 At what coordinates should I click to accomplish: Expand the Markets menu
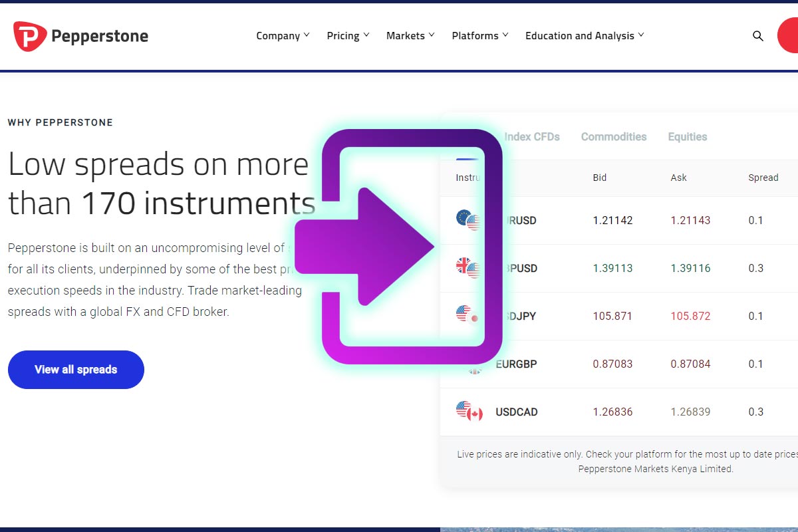[x=410, y=36]
